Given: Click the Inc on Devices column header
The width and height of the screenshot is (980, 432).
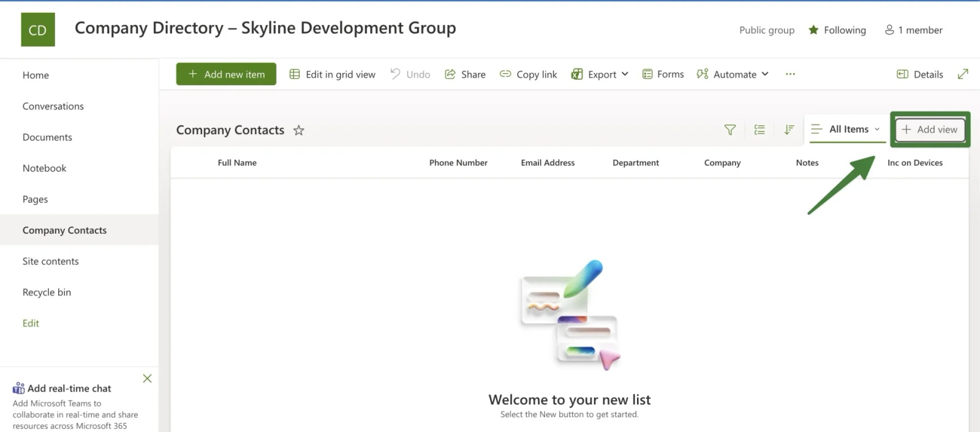Looking at the screenshot, I should pyautogui.click(x=915, y=163).
